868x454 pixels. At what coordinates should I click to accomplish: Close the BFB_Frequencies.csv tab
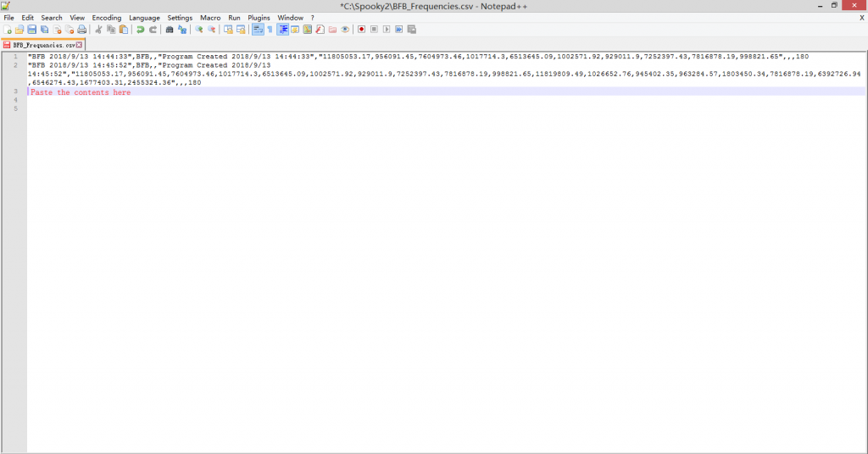(x=80, y=45)
